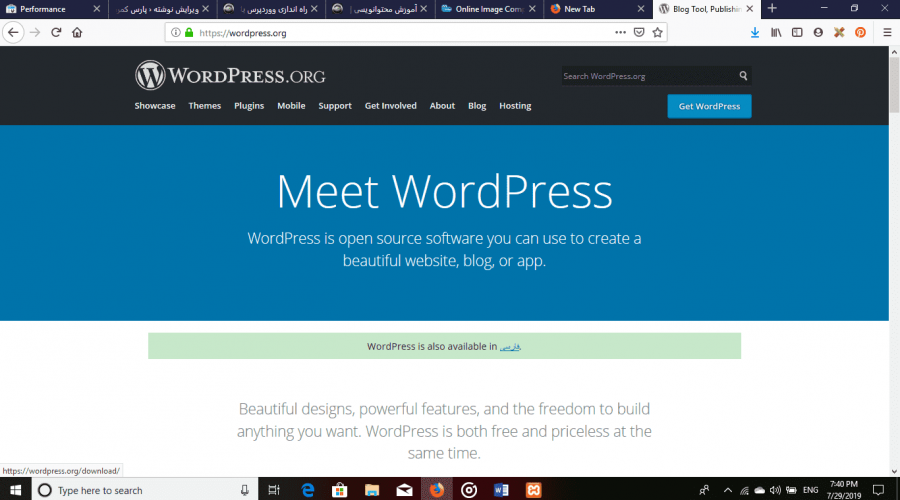Open the Firefox account icon

coord(818,33)
